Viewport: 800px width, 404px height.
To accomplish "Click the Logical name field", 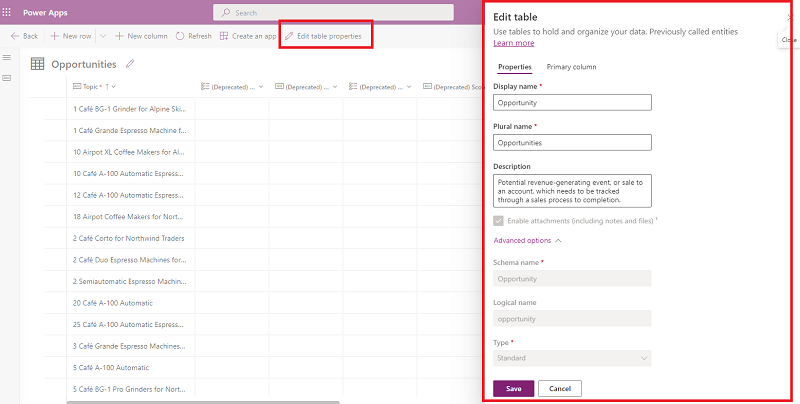I will click(x=572, y=318).
